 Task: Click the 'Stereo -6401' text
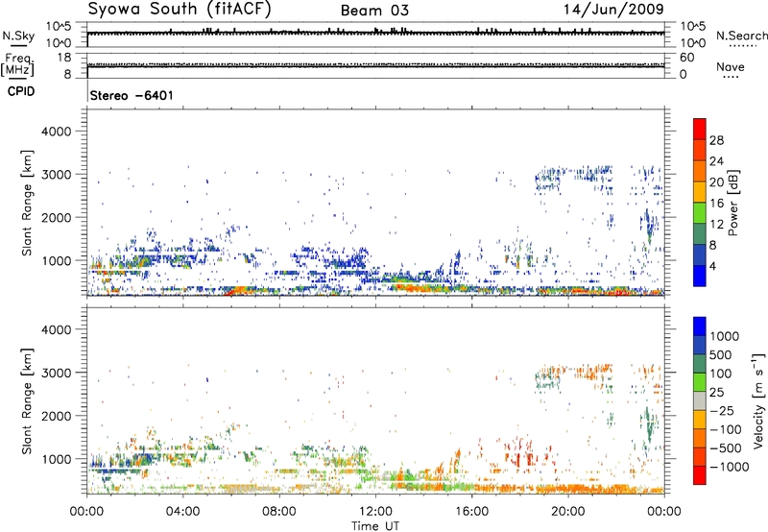(x=132, y=95)
